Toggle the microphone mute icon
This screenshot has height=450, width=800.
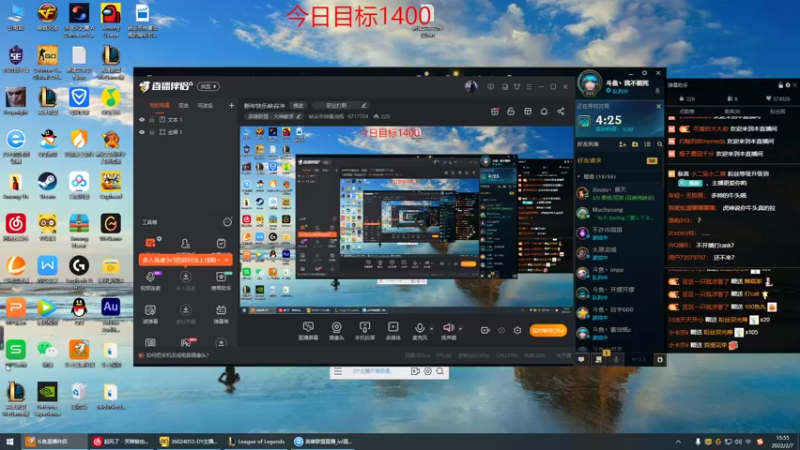point(419,328)
